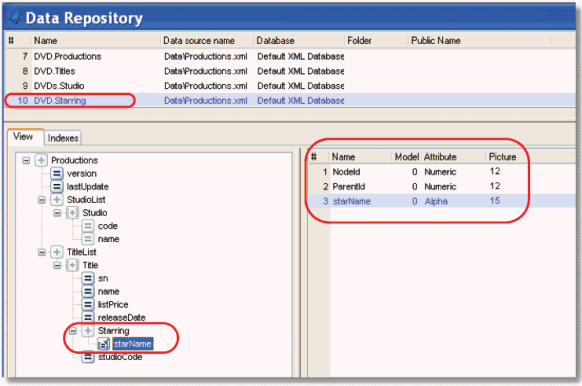
Task: Collapse the Studio node expander
Action: pos(57,213)
